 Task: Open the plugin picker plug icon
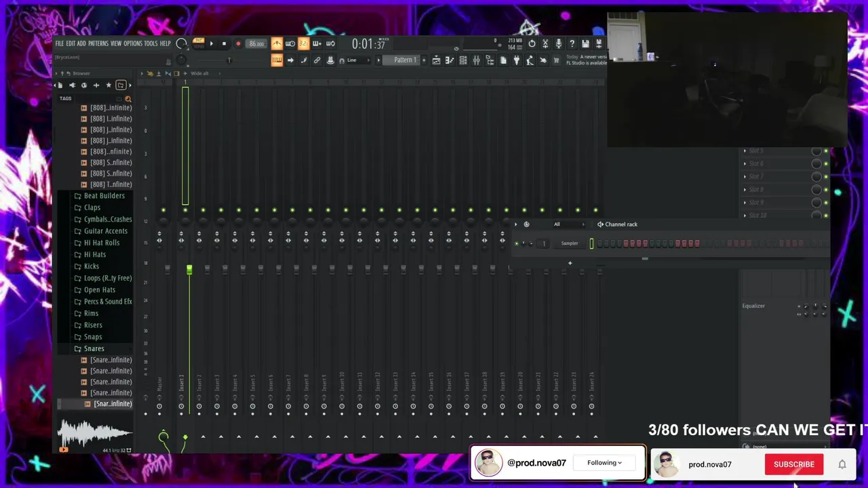517,60
